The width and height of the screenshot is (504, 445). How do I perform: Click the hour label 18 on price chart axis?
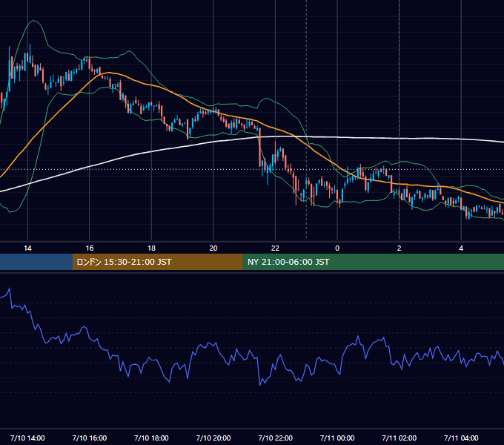click(x=151, y=248)
